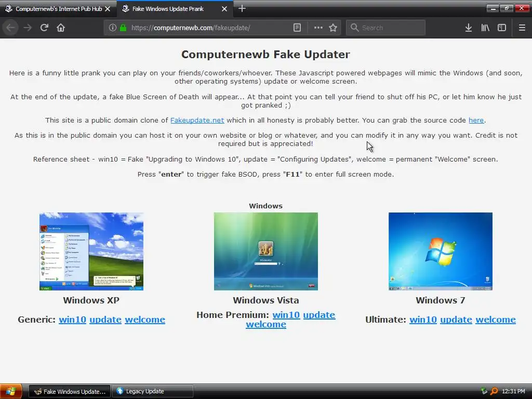Open the Firefox hamburger menu

pyautogui.click(x=522, y=28)
